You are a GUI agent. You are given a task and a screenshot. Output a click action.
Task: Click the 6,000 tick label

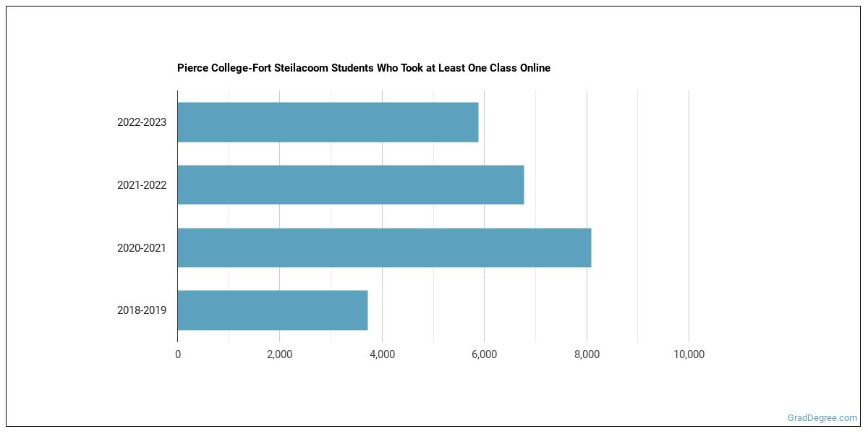pyautogui.click(x=484, y=354)
